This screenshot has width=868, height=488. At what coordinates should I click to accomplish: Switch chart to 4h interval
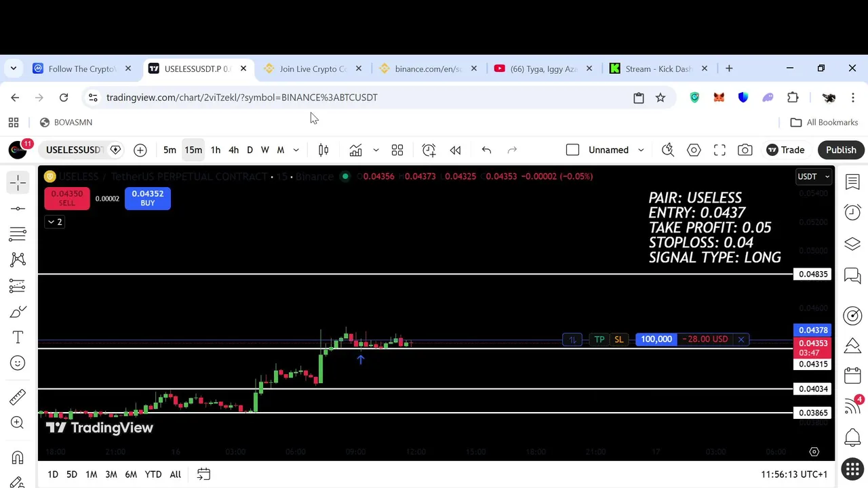(x=233, y=150)
